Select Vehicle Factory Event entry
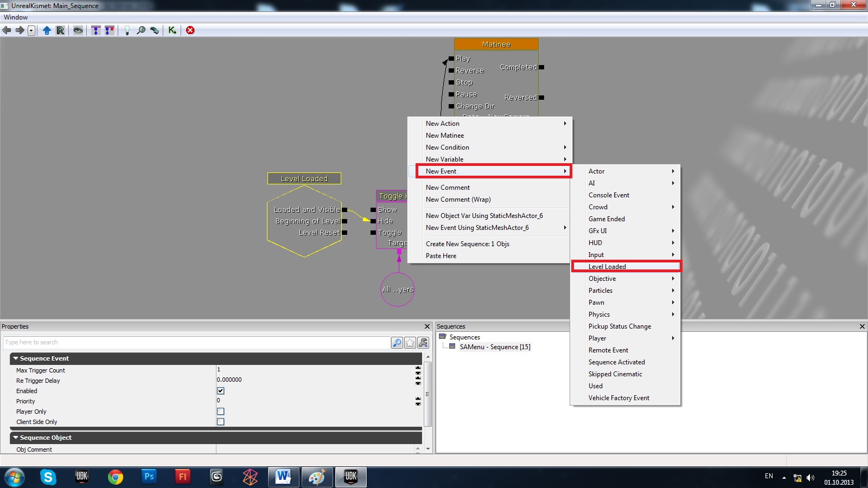 626,398
